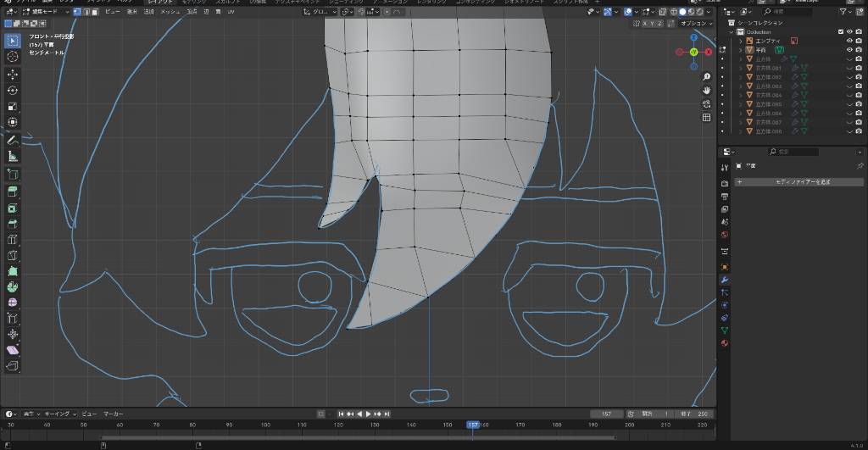
Task: Click the timeline play button
Action: [x=369, y=414]
